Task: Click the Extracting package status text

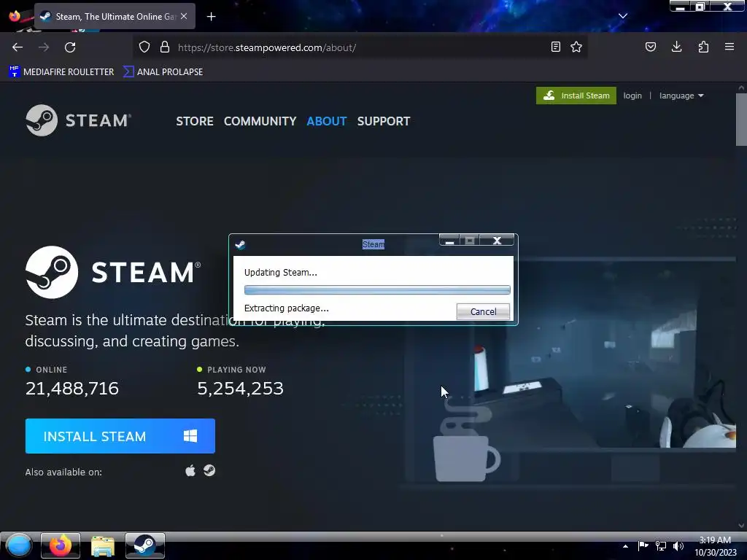Action: pos(286,308)
